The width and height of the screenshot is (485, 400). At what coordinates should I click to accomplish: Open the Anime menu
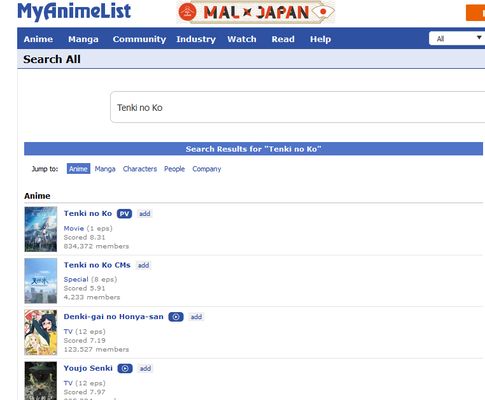[x=38, y=39]
